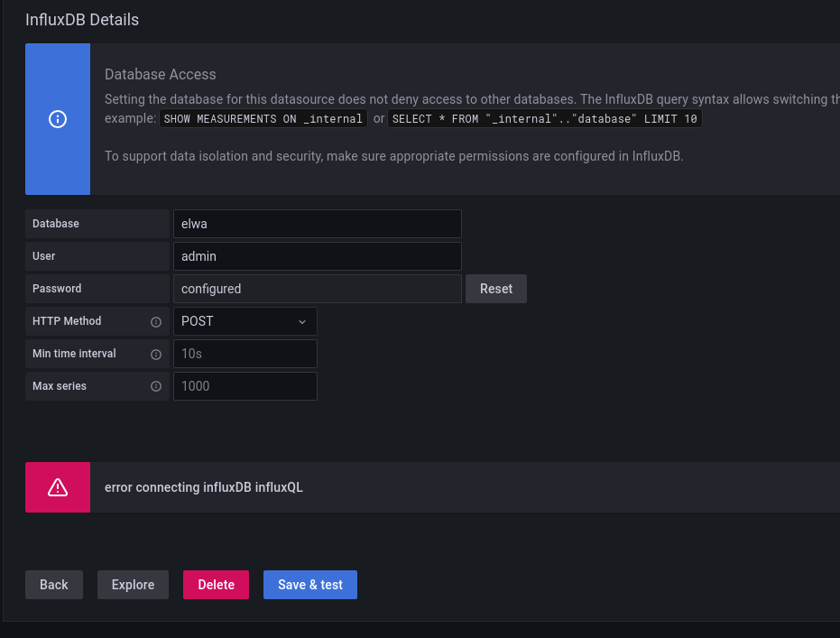Click the info icon next to Min time interval
Image resolution: width=840 pixels, height=638 pixels.
coord(156,354)
